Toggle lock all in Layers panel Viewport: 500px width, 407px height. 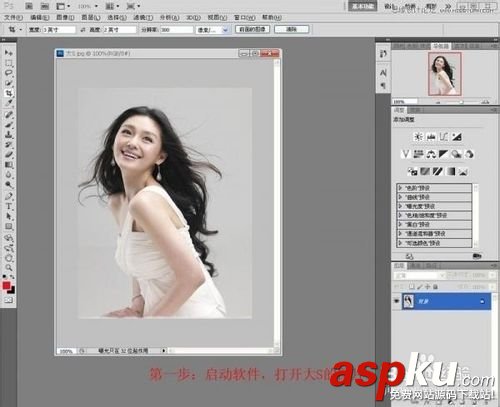435,287
